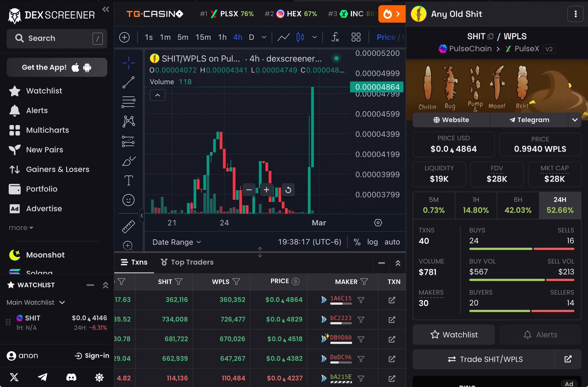Select the 24H price change period

pos(560,205)
